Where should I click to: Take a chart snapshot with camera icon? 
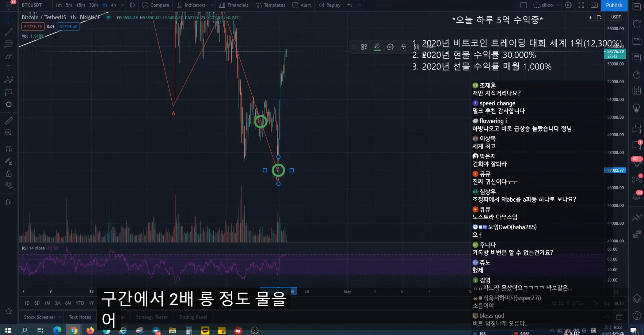[594, 5]
